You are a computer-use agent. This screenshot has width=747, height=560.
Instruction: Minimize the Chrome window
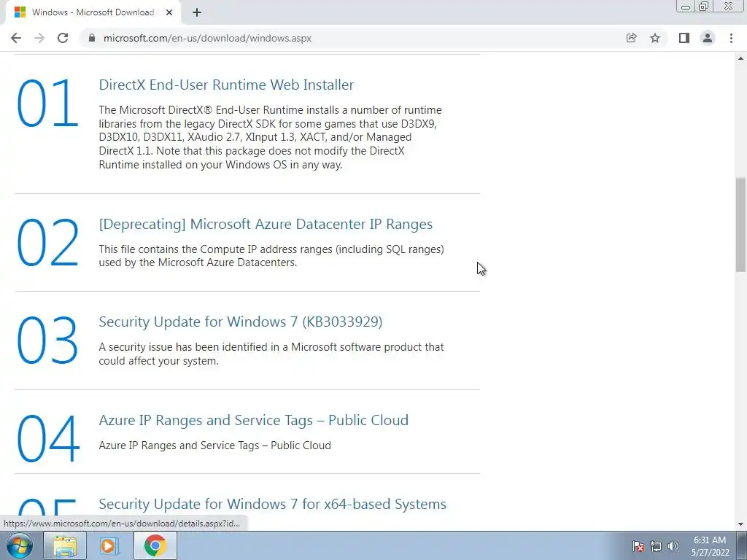(x=686, y=7)
